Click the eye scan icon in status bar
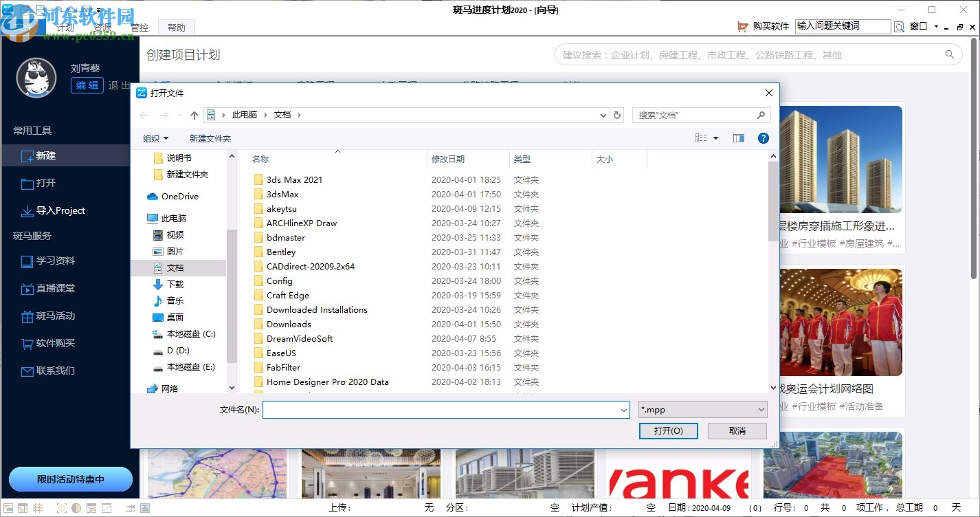The height and width of the screenshot is (517, 980). (62, 508)
